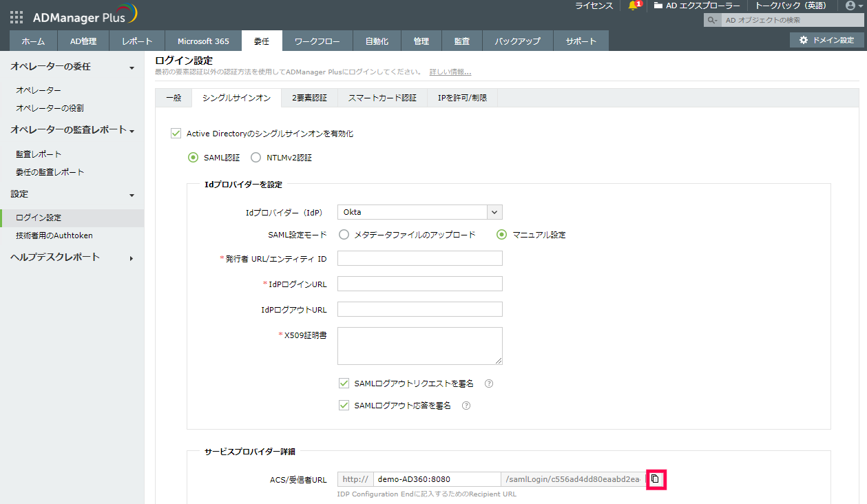Focus the AD オブジェクトの検索 field

click(792, 20)
